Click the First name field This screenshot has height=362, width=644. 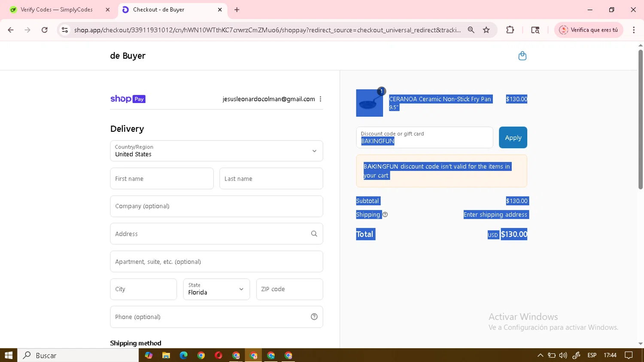[x=162, y=179]
